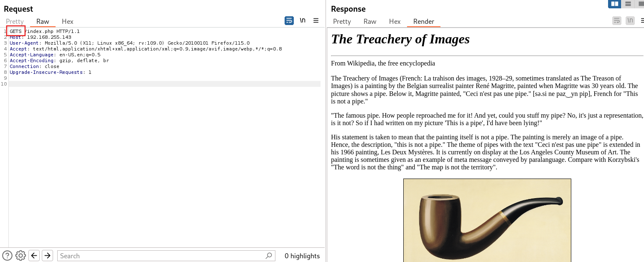Screen dimensions: 644x262
Task: Click the 'Request' panel title
Action: click(18, 9)
